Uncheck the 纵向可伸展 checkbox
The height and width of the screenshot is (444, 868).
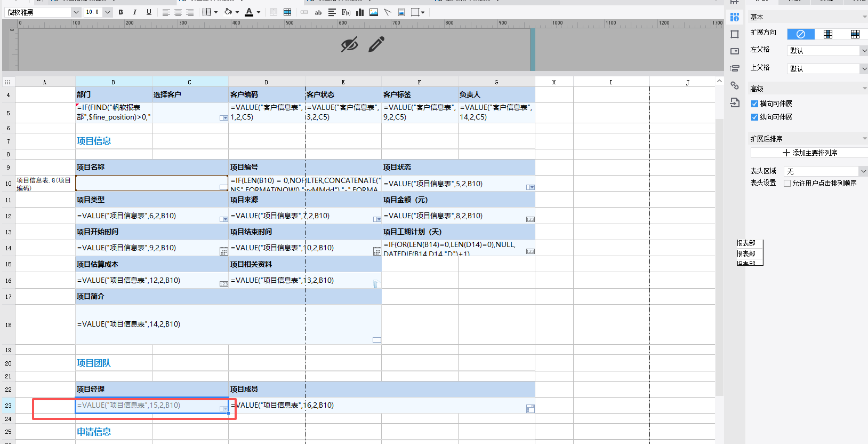pos(754,117)
